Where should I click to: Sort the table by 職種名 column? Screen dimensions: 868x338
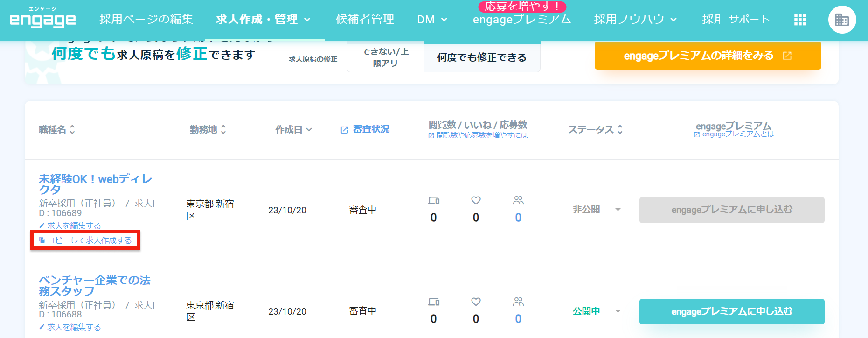57,129
